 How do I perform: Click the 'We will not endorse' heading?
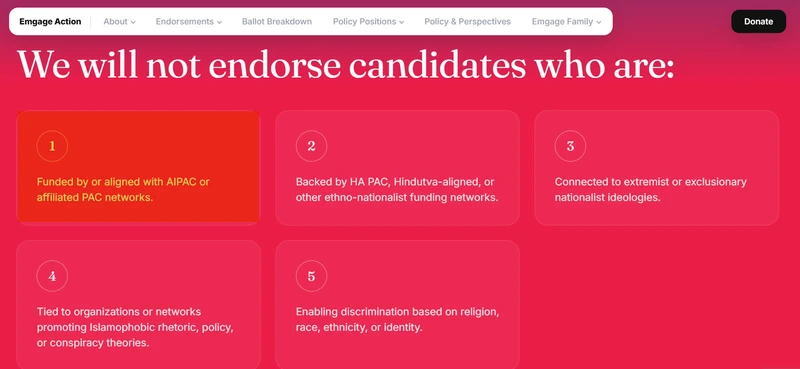pos(345,65)
